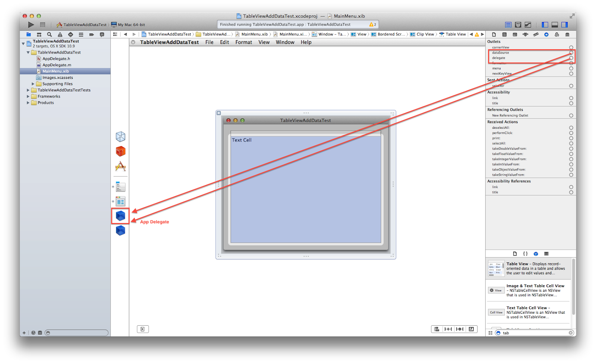Toggle the Navigator pane visibility
The height and width of the screenshot is (364, 596).
545,25
